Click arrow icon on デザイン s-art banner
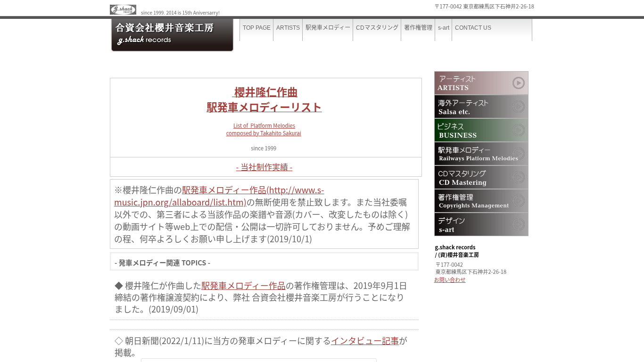The width and height of the screenshot is (644, 362). (x=519, y=224)
